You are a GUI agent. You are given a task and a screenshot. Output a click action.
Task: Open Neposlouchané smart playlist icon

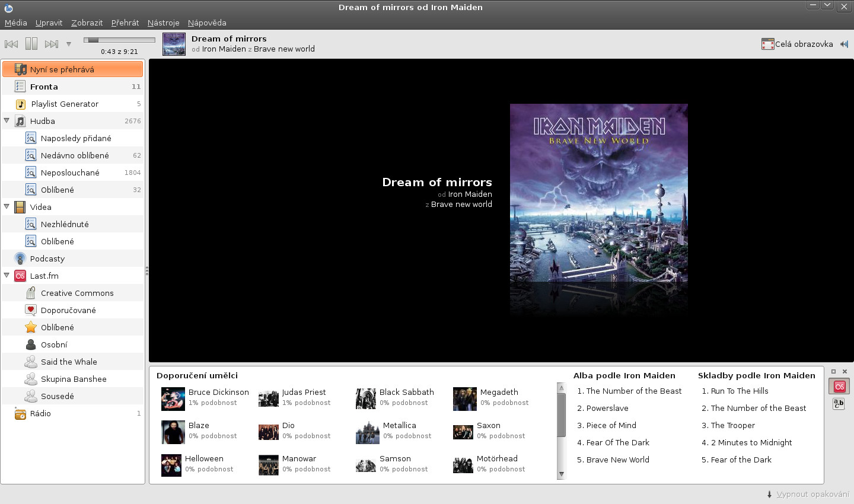point(31,173)
